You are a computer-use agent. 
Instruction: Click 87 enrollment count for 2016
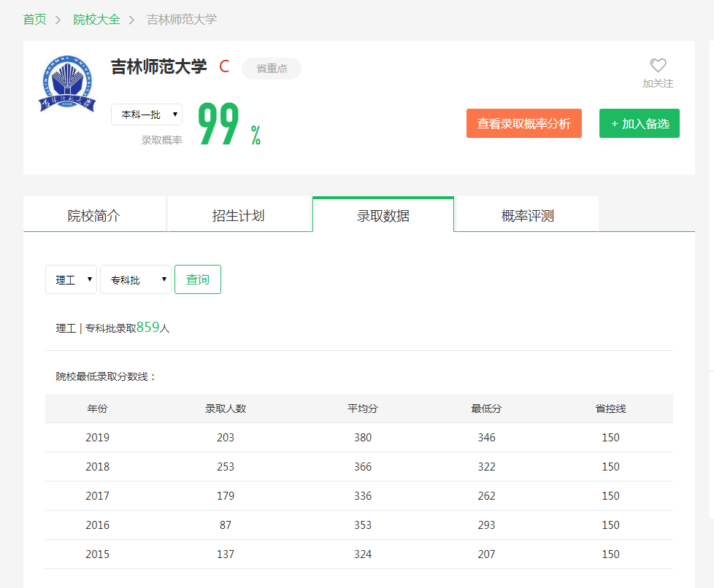tap(226, 525)
